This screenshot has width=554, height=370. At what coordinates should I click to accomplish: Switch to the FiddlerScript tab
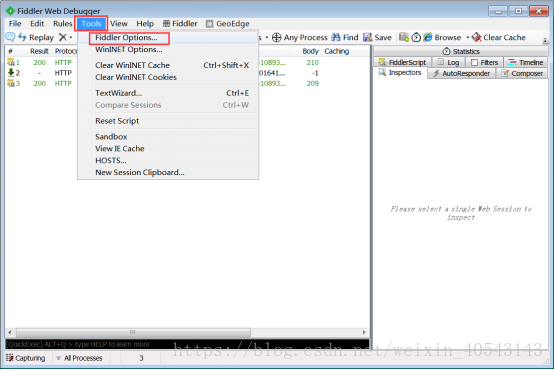pos(402,62)
